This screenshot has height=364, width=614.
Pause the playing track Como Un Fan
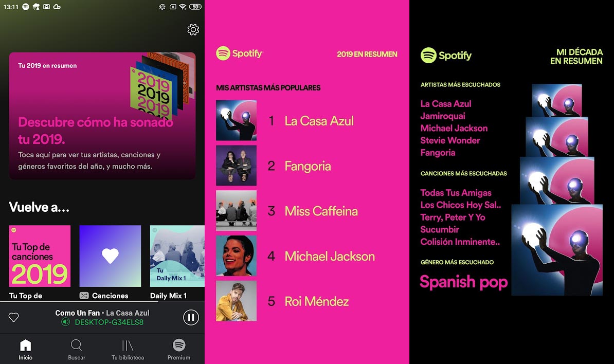coord(191,317)
